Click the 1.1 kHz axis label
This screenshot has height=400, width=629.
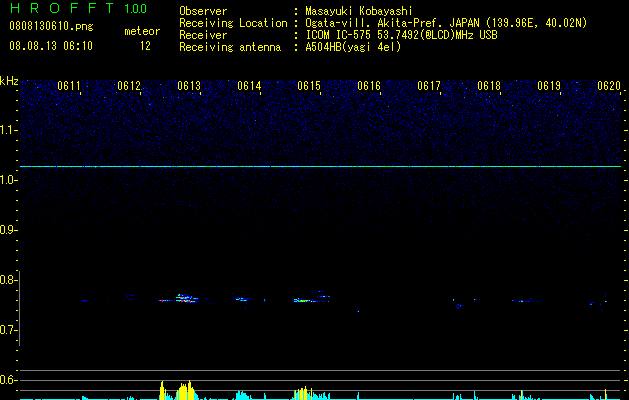(x=7, y=131)
